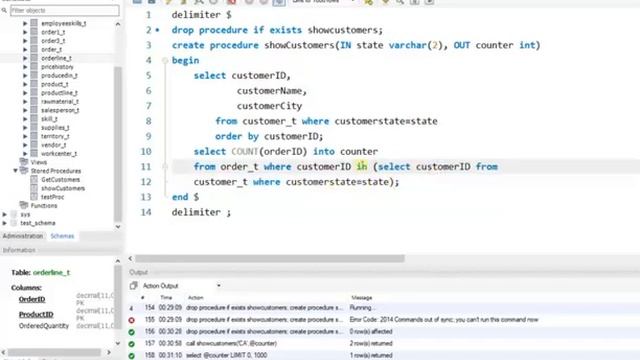Expand the producedin_t table node
This screenshot has height=360, width=640.
(x=25, y=76)
